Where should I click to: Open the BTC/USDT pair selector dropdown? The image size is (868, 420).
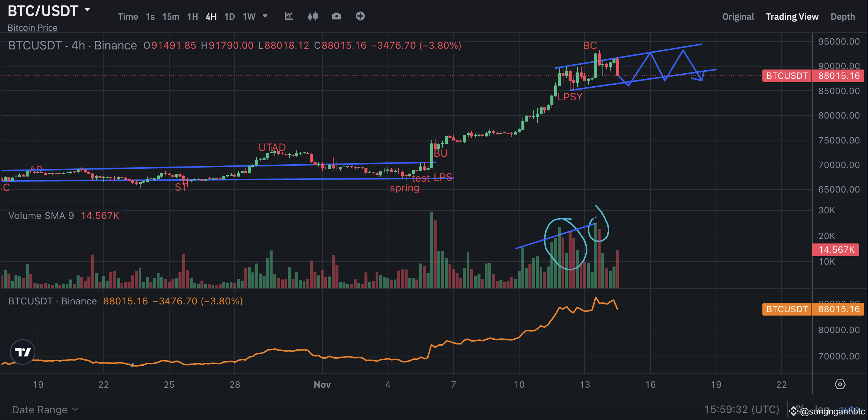48,10
